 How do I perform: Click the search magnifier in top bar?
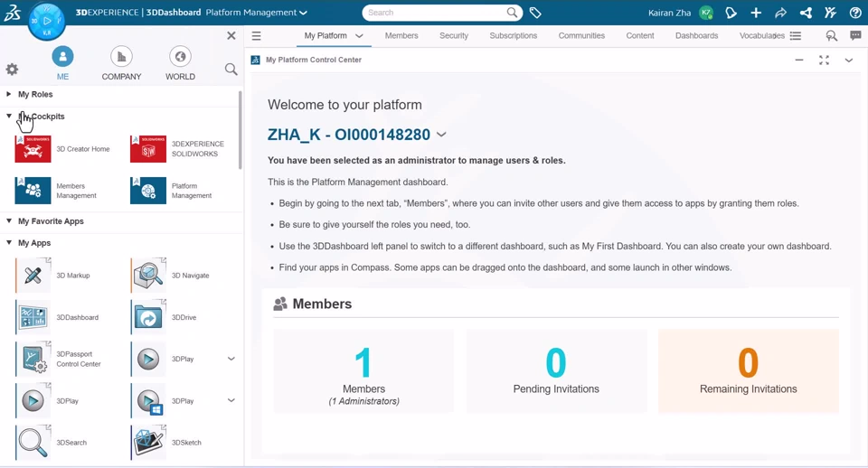click(513, 12)
